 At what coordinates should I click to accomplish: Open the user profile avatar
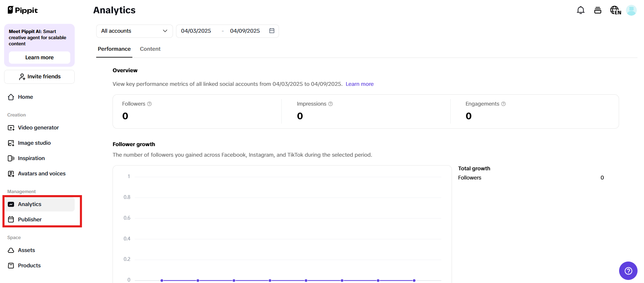click(x=631, y=10)
